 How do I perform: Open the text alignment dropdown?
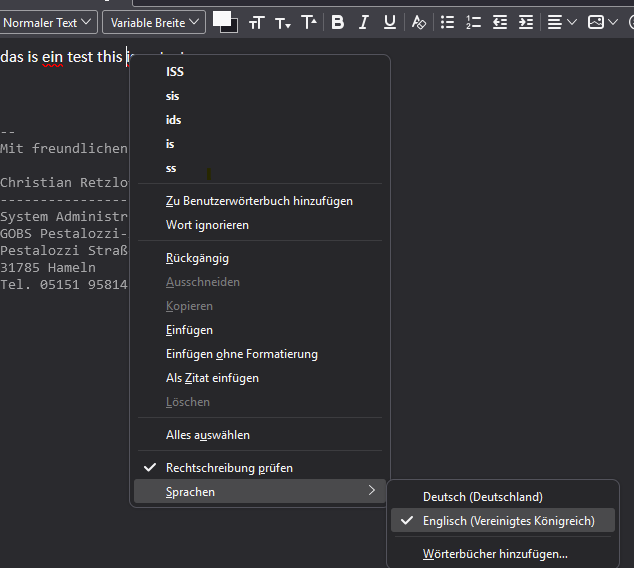coord(562,22)
